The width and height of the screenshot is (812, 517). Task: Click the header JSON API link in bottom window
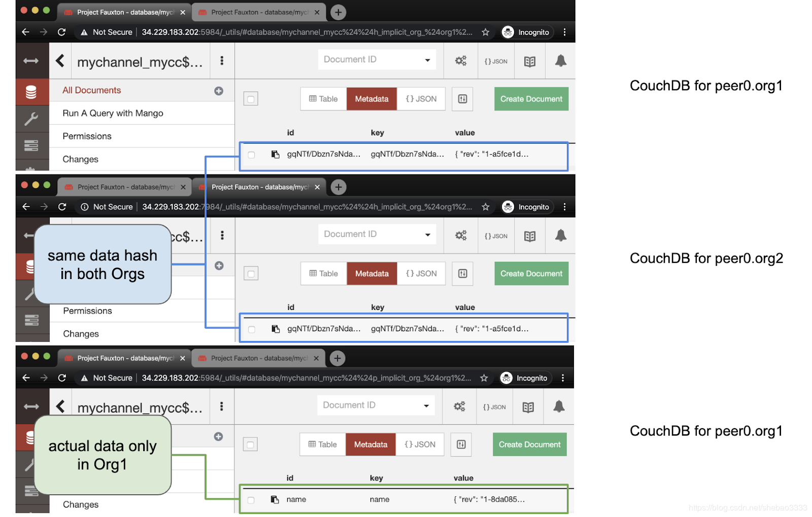pos(494,407)
